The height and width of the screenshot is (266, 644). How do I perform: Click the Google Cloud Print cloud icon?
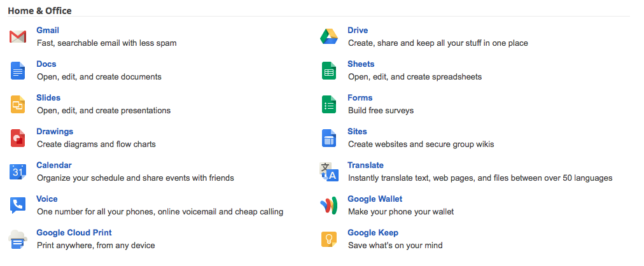(x=18, y=239)
